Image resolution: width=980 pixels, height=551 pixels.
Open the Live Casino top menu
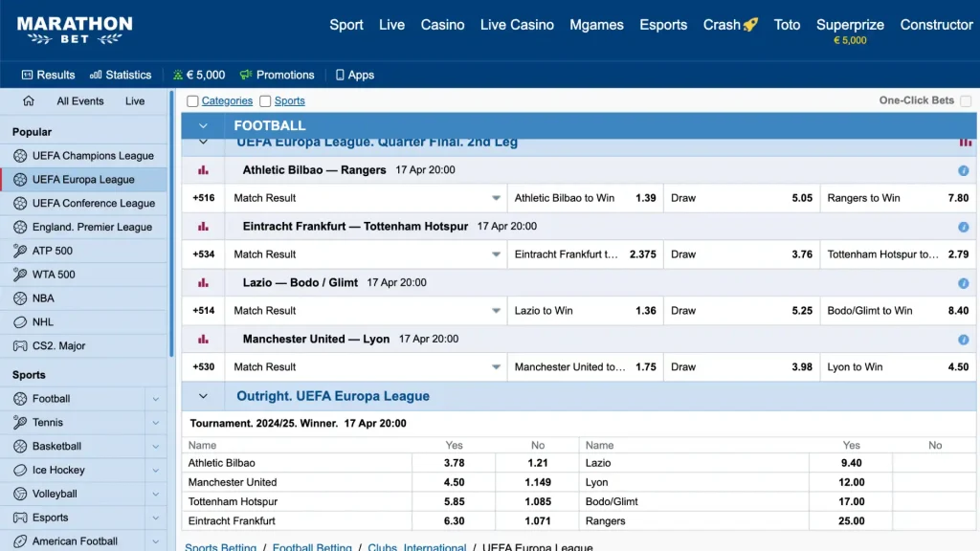(x=517, y=25)
